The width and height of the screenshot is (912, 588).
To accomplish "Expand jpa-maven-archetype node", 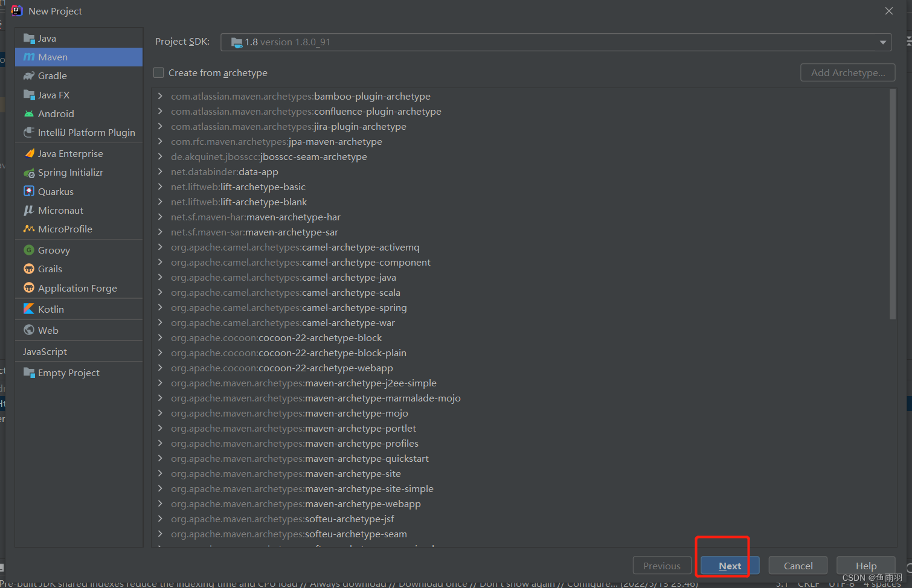I will (x=160, y=141).
